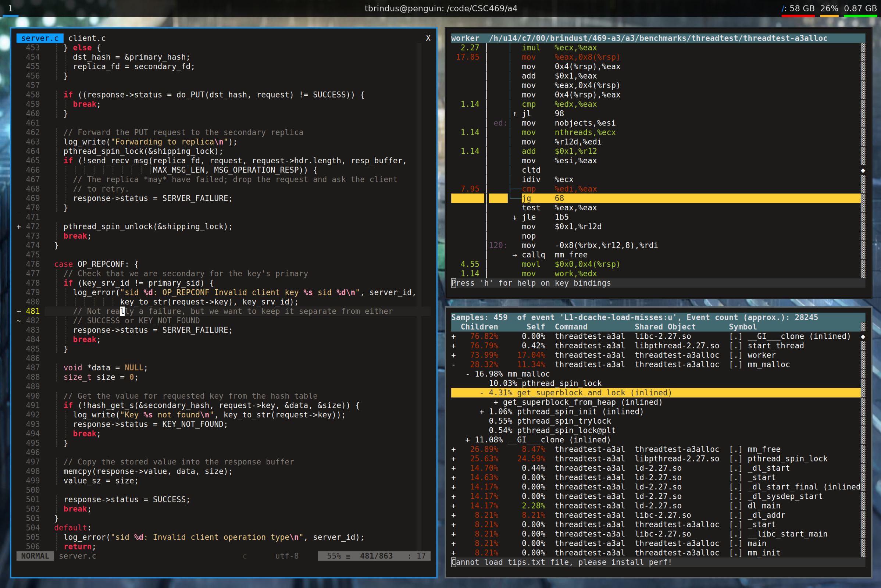Screen dimensions: 881x588
Task: Expand the __GI___clone (inlined) top entry
Action: tap(454, 336)
